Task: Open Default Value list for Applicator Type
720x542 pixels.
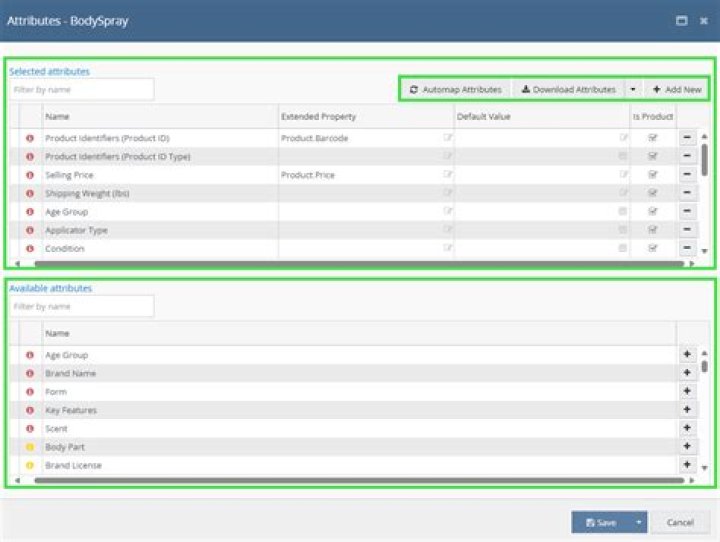Action: click(623, 229)
